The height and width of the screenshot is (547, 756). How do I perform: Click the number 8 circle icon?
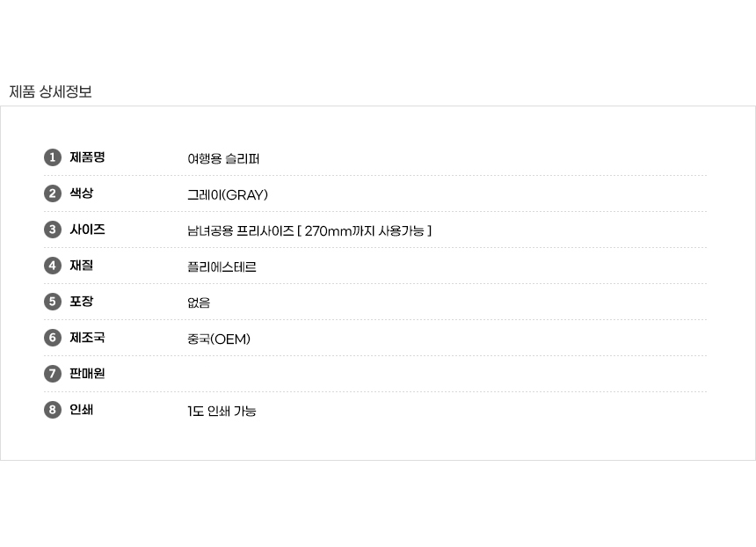pos(53,410)
